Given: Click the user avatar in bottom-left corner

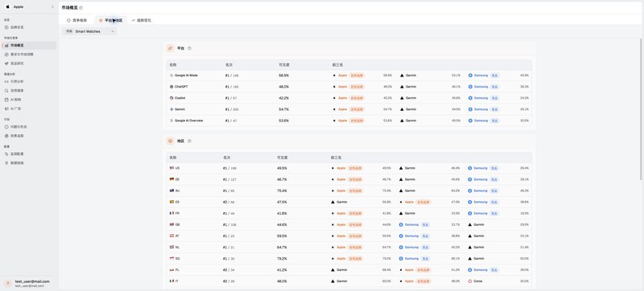Looking at the screenshot, I should point(8,283).
